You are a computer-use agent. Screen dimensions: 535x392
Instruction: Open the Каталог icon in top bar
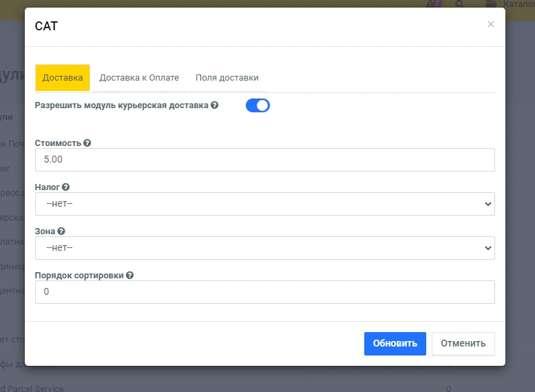pyautogui.click(x=490, y=4)
